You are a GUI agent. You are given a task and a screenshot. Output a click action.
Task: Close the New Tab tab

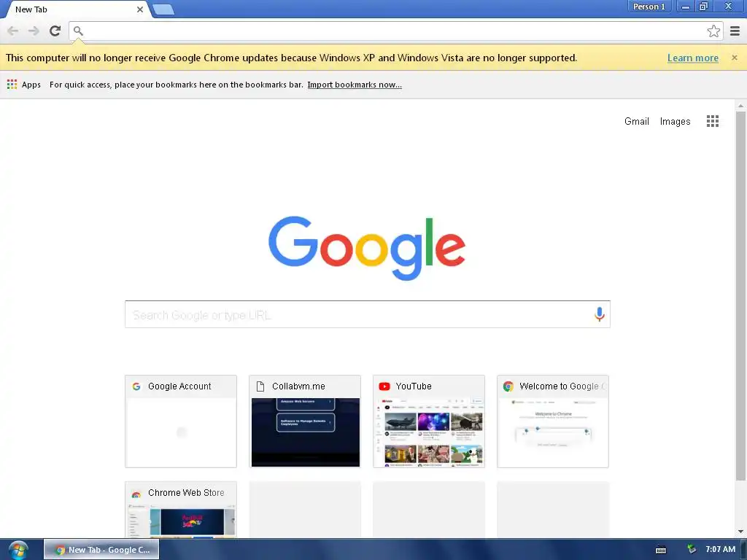[139, 9]
